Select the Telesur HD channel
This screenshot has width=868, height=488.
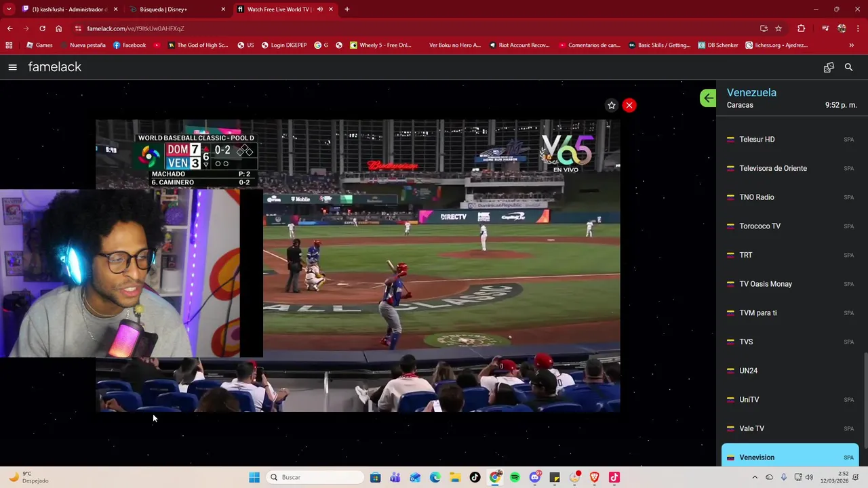[x=790, y=140]
